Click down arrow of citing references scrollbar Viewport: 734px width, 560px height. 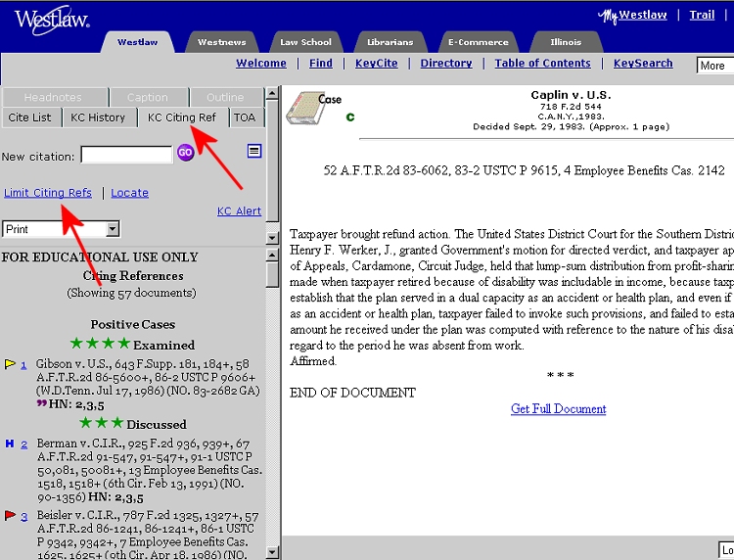(272, 552)
